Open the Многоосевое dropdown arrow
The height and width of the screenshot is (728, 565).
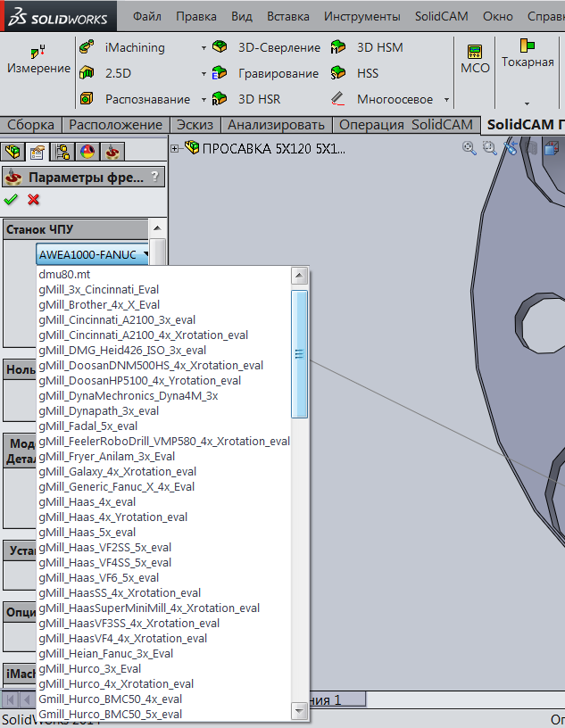pyautogui.click(x=446, y=100)
